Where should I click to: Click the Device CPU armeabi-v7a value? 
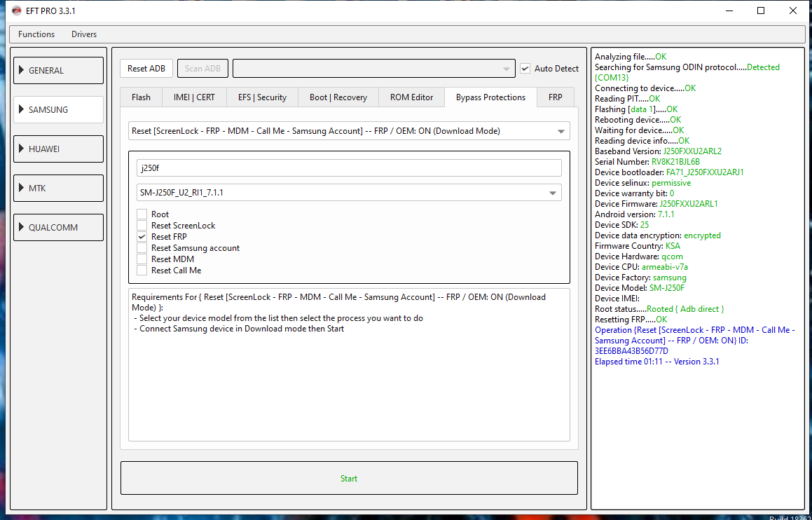(665, 267)
